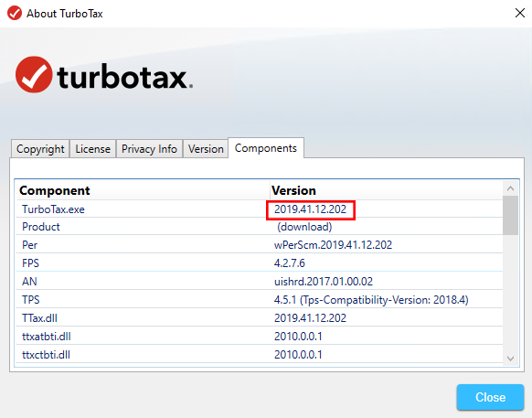
Task: Select the TTax.dll row
Action: [x=260, y=317]
